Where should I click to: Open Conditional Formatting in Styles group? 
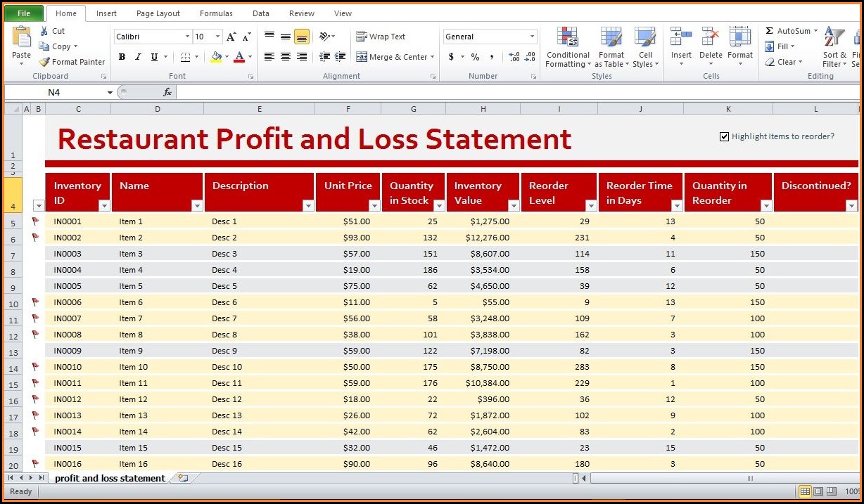(567, 48)
